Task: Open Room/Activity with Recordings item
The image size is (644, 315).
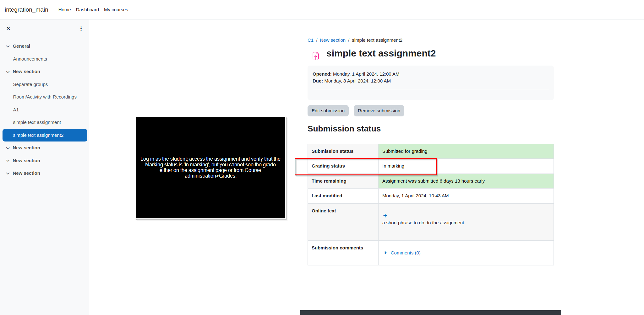Action: coord(45,97)
